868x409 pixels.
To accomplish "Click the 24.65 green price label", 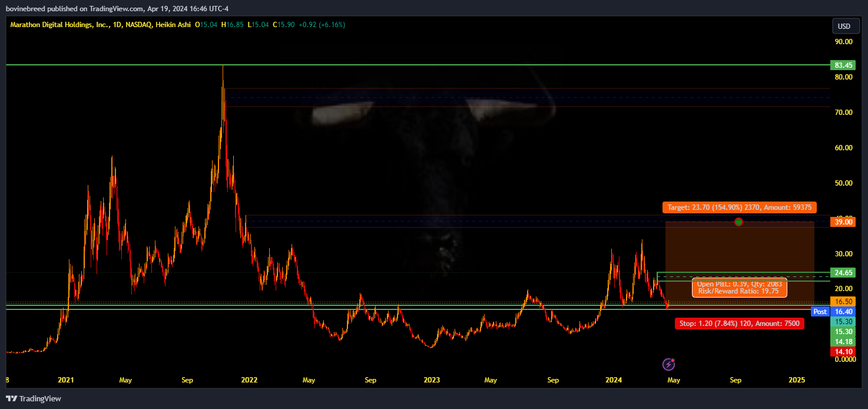I will (844, 272).
